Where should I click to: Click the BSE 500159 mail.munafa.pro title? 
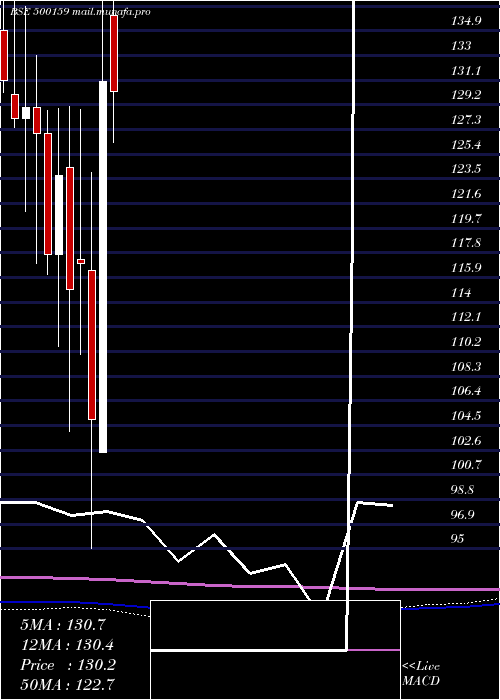point(80,12)
